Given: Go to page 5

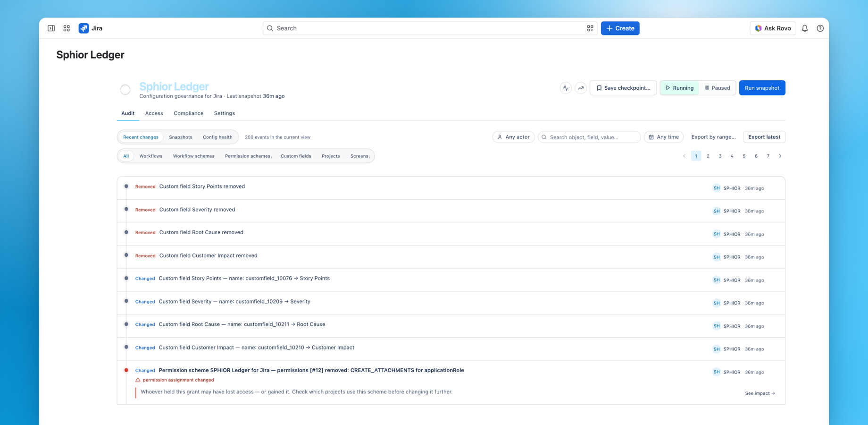Looking at the screenshot, I should pos(744,156).
